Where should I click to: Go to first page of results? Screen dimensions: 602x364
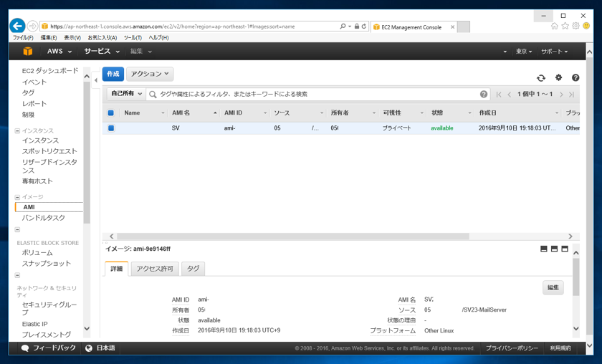pos(499,95)
